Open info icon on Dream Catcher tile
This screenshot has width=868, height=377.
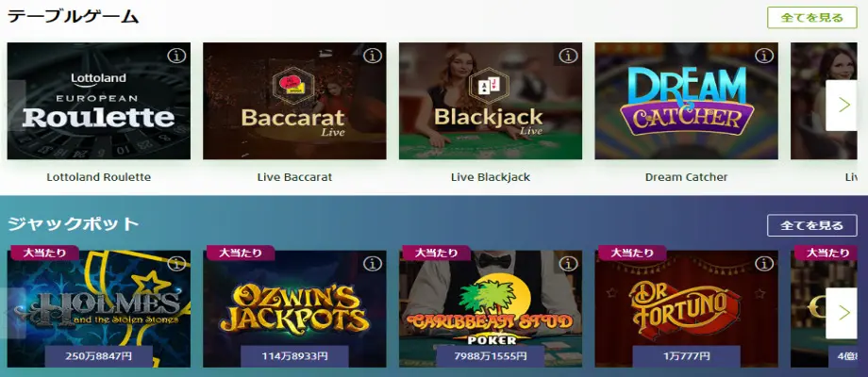click(x=764, y=56)
